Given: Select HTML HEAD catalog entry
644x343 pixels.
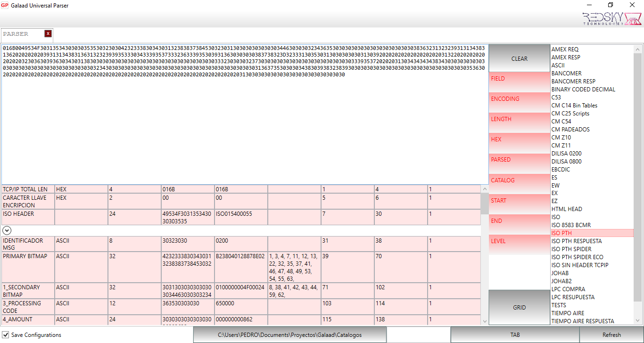Looking at the screenshot, I should pyautogui.click(x=567, y=209).
